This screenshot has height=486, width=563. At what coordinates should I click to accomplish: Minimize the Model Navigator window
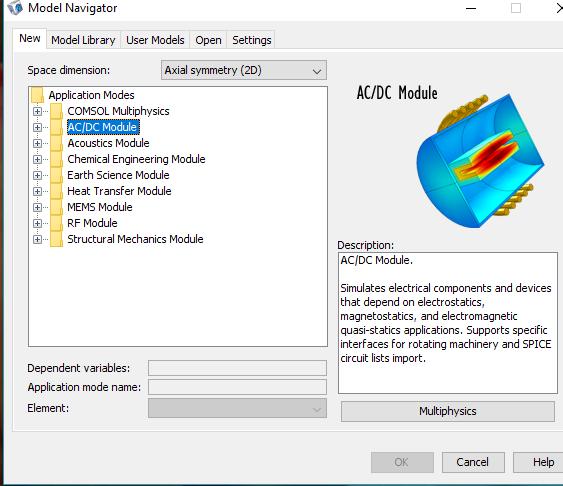click(x=471, y=8)
